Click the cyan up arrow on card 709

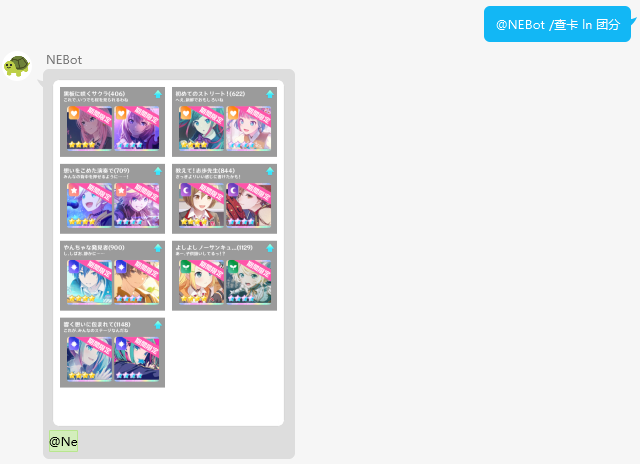(x=158, y=171)
